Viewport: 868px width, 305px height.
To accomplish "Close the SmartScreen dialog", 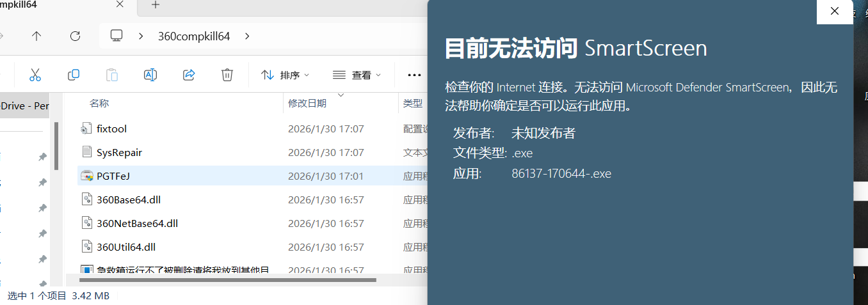I will point(835,12).
